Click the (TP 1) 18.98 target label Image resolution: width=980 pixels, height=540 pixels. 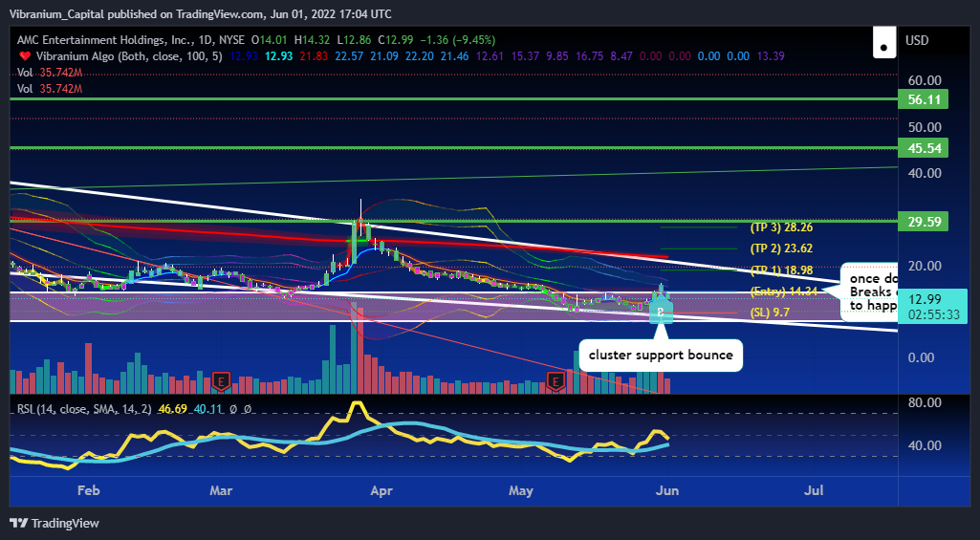tap(781, 270)
